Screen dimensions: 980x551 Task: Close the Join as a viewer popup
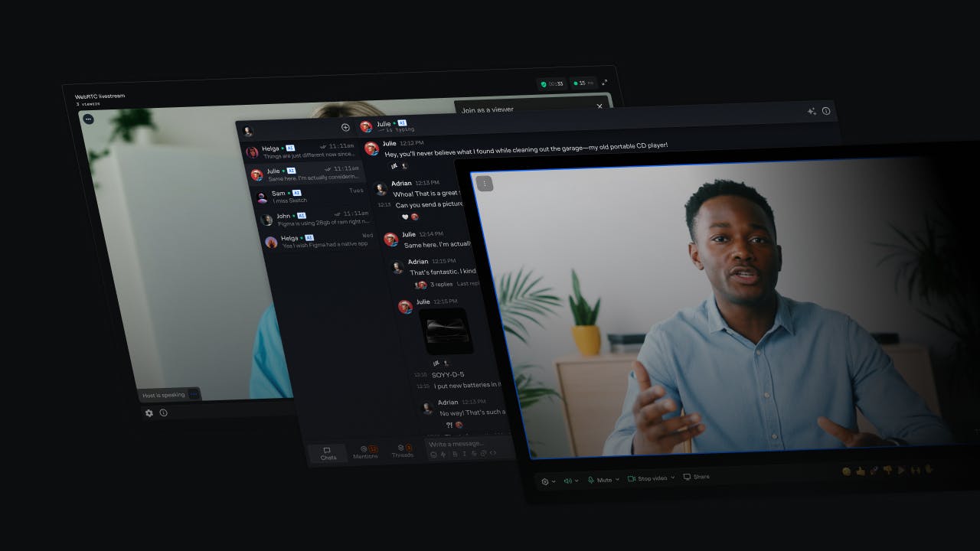599,106
